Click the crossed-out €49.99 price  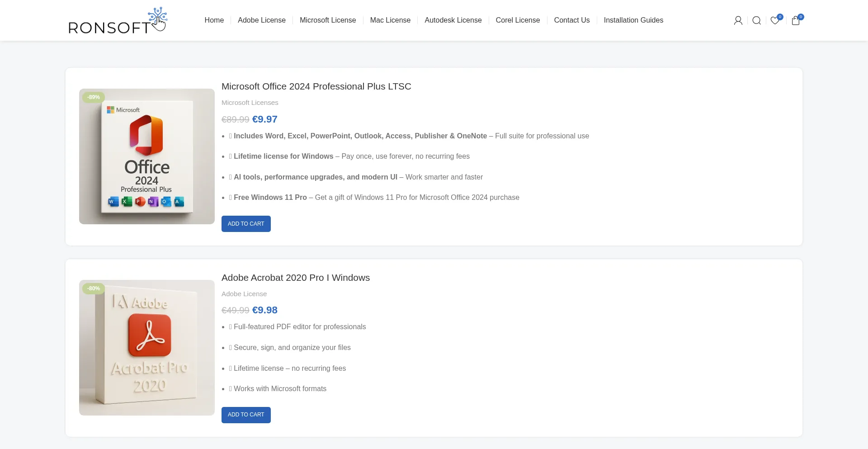tap(236, 310)
